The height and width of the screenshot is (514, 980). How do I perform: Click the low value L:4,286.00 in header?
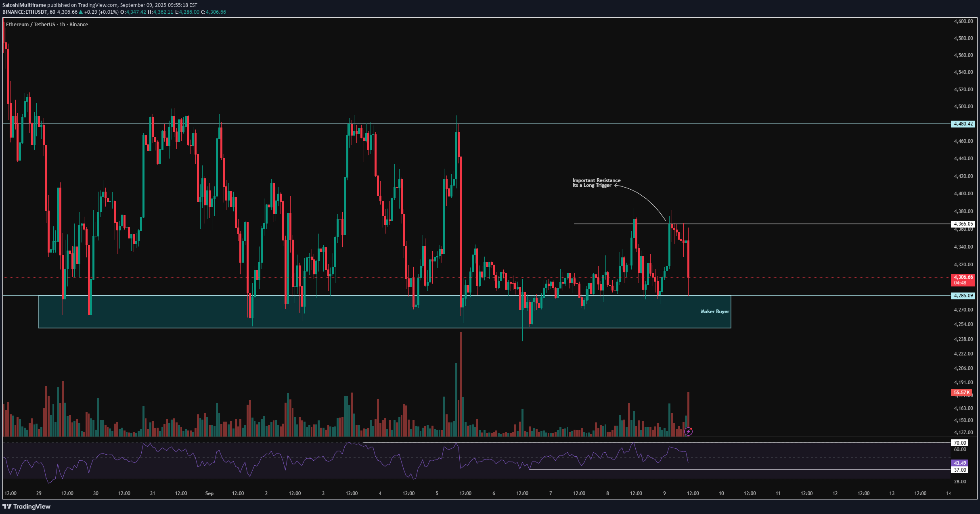pyautogui.click(x=187, y=12)
